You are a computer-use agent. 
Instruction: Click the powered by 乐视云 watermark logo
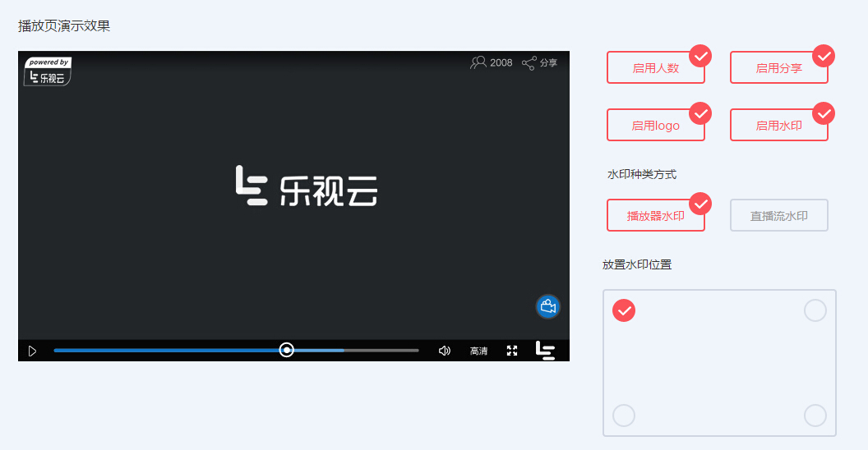pyautogui.click(x=48, y=72)
